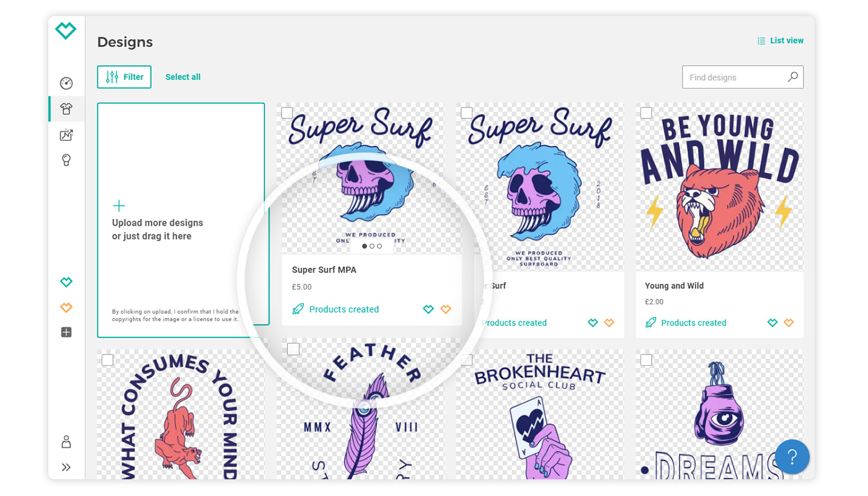Tick the purple boxing glove Dreams checkbox
Screen dimensions: 868x496
[x=646, y=360]
